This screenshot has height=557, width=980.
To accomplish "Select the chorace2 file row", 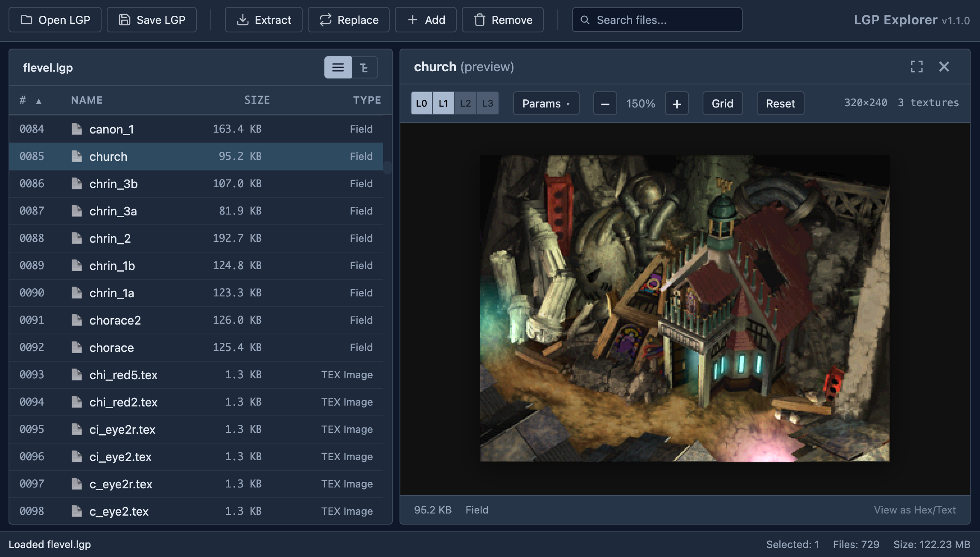I will (196, 320).
